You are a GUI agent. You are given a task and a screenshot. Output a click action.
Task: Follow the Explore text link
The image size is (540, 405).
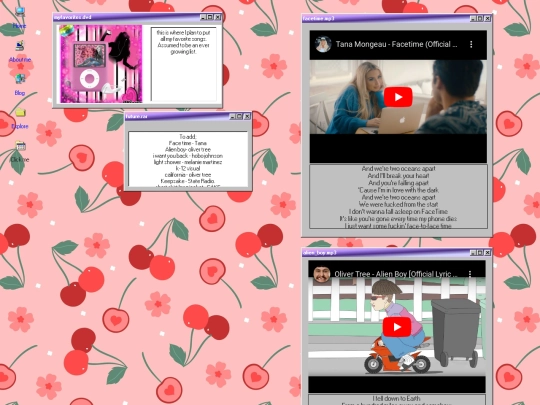point(20,126)
